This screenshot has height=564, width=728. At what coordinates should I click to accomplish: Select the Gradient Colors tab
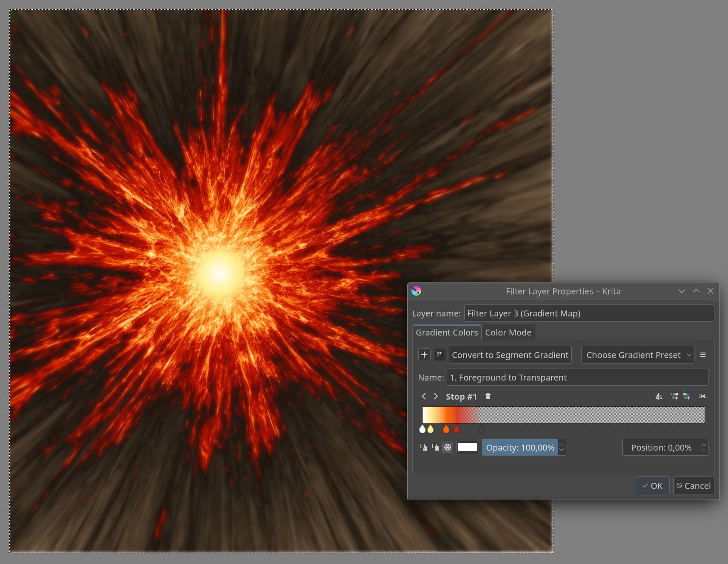446,333
